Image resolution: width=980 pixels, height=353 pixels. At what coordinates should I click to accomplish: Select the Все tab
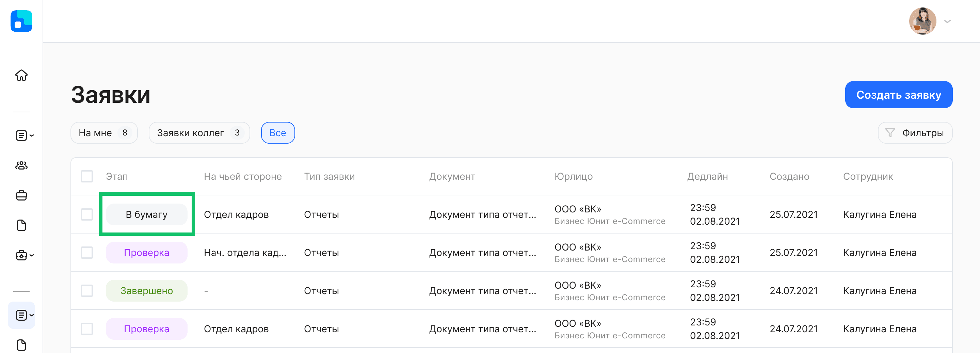click(278, 133)
